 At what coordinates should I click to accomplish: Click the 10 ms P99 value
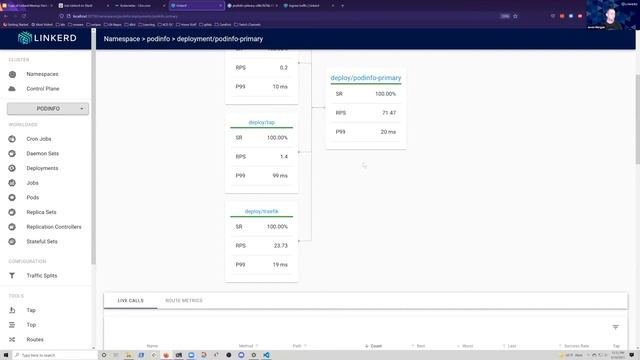click(x=280, y=87)
